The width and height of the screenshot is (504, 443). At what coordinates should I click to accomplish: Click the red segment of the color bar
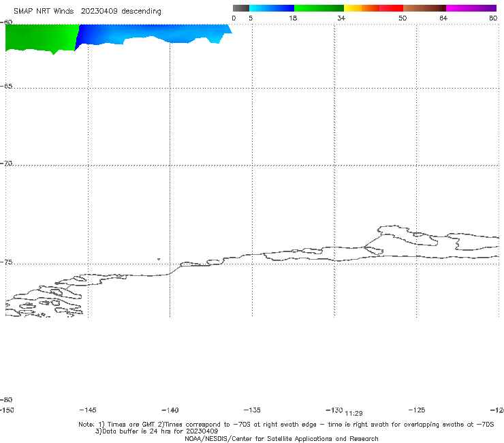tap(391, 8)
